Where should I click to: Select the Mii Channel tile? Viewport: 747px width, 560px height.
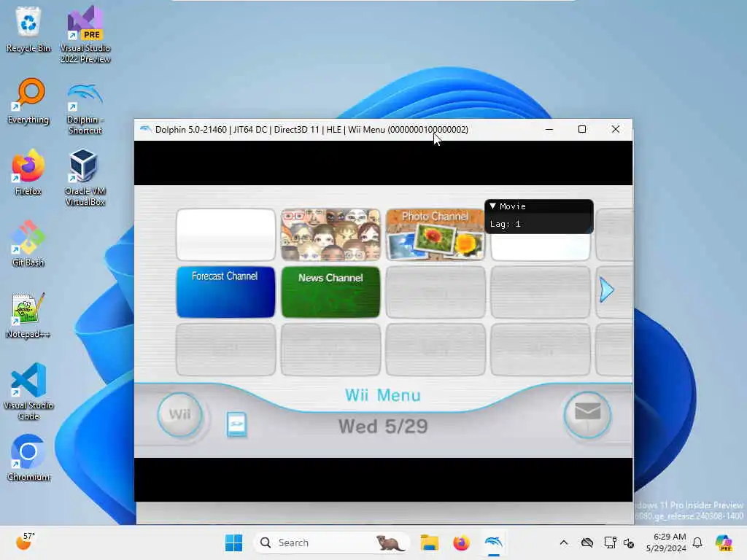(x=330, y=235)
